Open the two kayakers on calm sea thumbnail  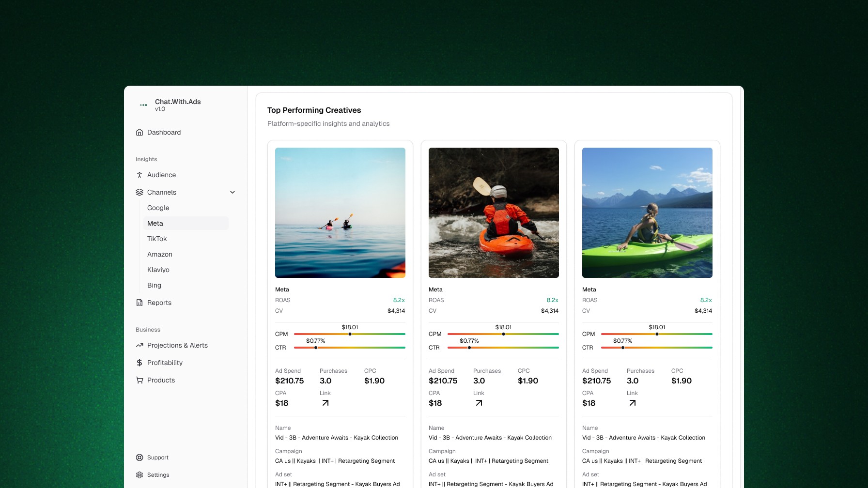[340, 213]
